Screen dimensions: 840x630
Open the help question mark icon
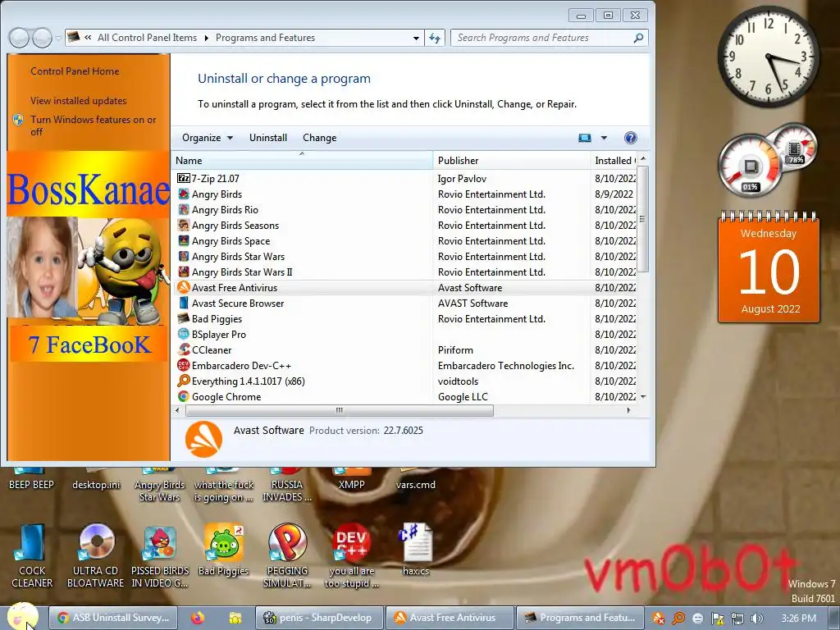point(631,138)
